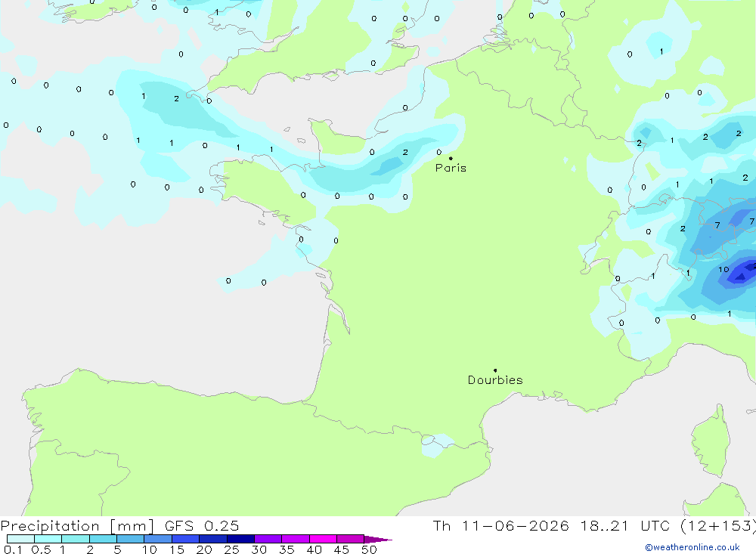Select the Paris location dot marker
This screenshot has height=554, width=756.
pyautogui.click(x=451, y=158)
